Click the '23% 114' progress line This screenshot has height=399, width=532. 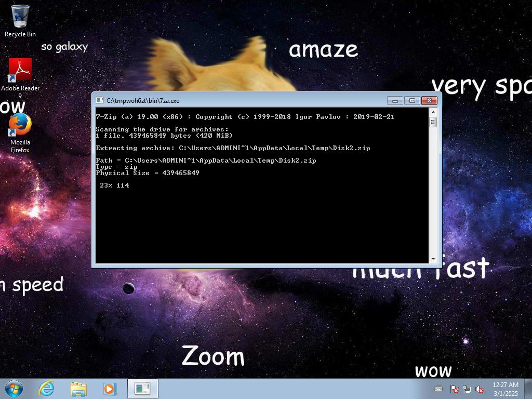[x=114, y=185]
